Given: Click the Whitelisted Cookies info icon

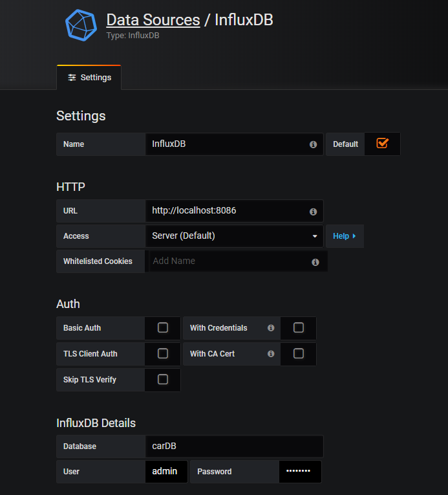Looking at the screenshot, I should (x=315, y=262).
